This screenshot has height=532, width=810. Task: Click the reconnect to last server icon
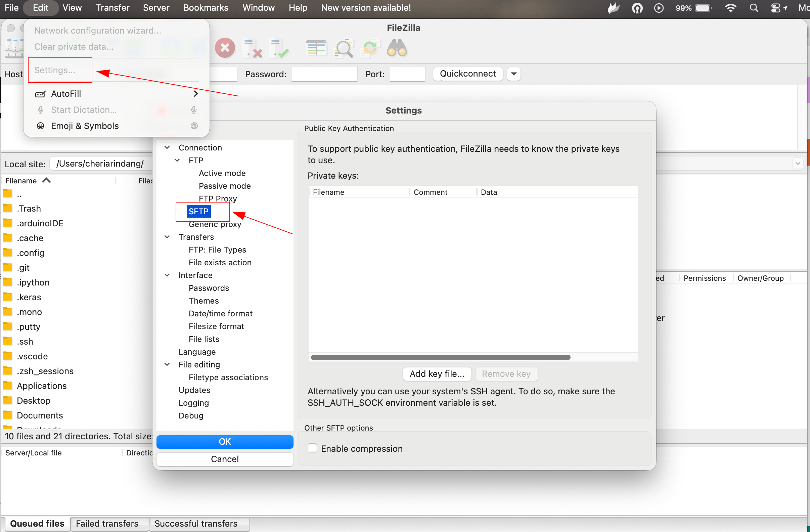click(x=279, y=48)
